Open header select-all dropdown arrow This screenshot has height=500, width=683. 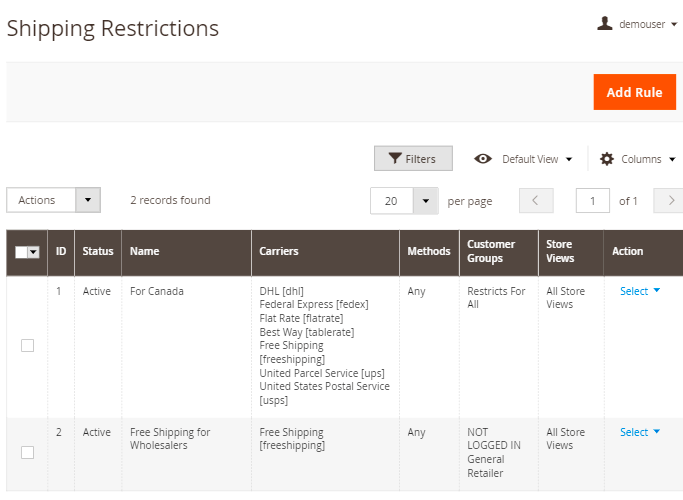(34, 253)
